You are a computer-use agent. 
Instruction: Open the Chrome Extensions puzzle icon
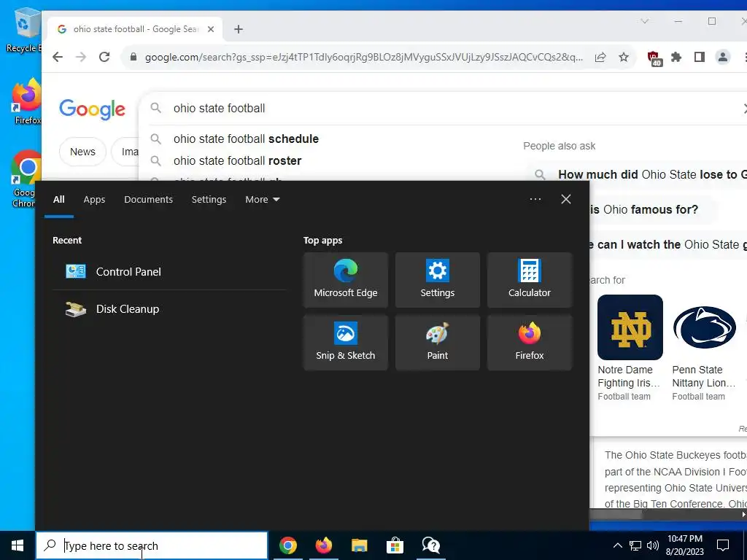676,57
